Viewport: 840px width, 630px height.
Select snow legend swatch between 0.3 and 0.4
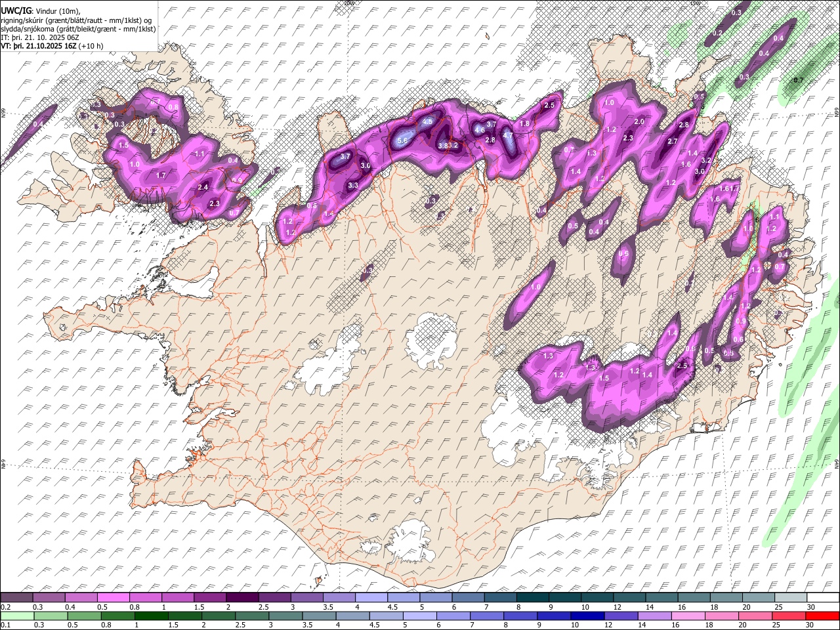coord(49,598)
